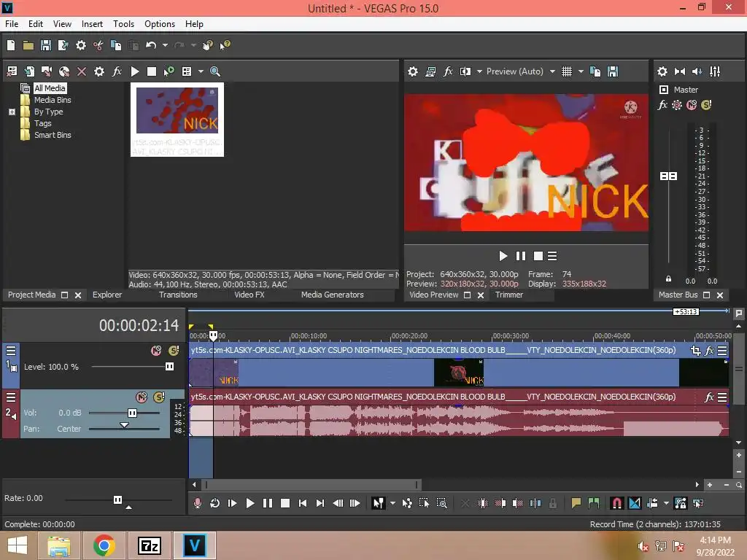Open the Tools menu
The height and width of the screenshot is (560, 747).
coord(123,24)
